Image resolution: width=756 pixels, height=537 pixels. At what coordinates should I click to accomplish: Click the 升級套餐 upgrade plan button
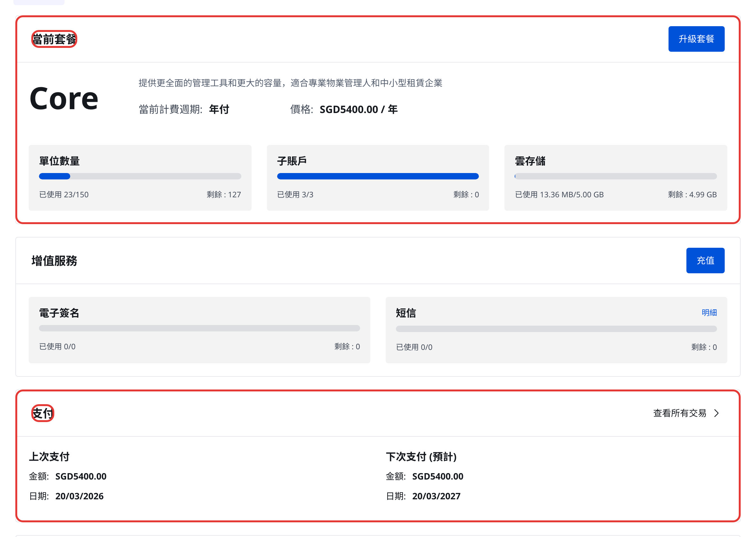pos(696,39)
